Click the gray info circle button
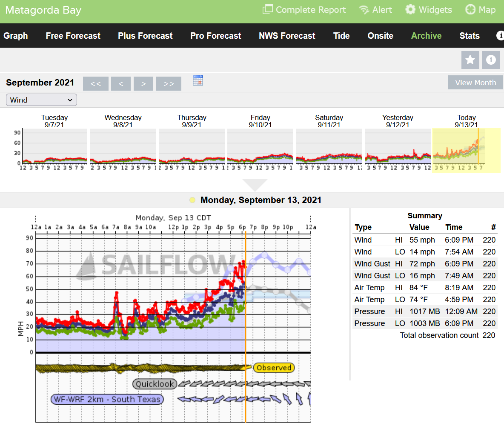The image size is (504, 426). 491,60
